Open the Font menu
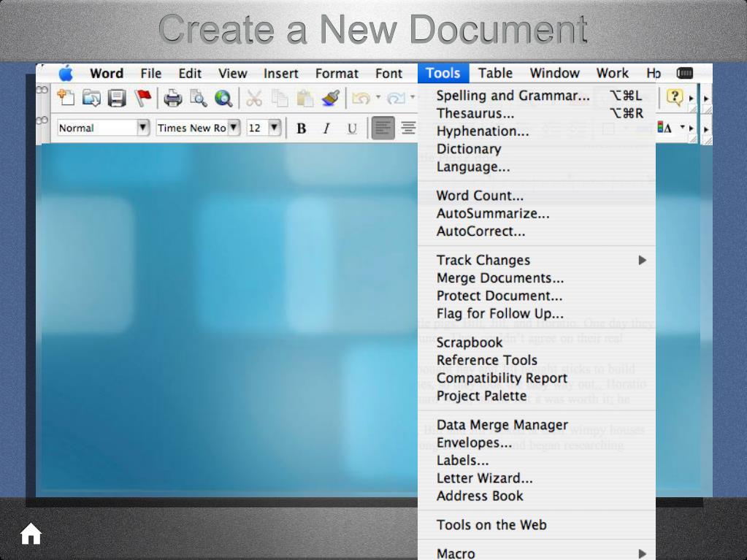This screenshot has height=560, width=747. point(388,73)
